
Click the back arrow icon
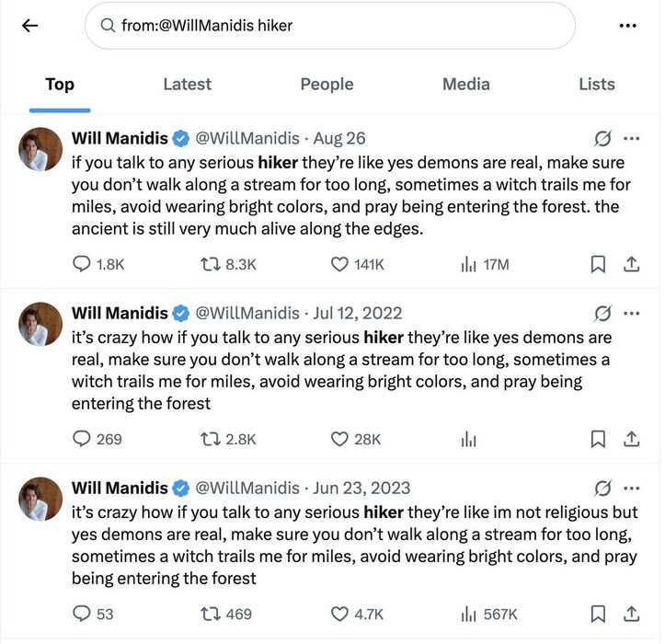pyautogui.click(x=29, y=26)
